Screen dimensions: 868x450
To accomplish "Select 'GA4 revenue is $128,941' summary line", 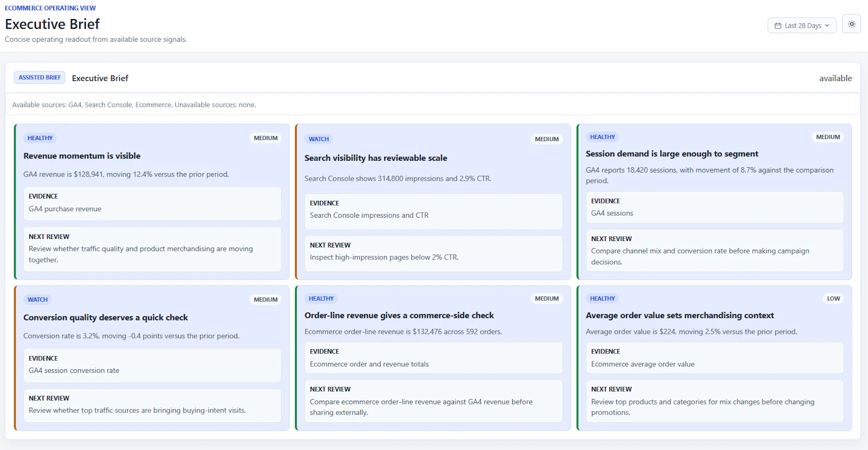I will pyautogui.click(x=126, y=174).
